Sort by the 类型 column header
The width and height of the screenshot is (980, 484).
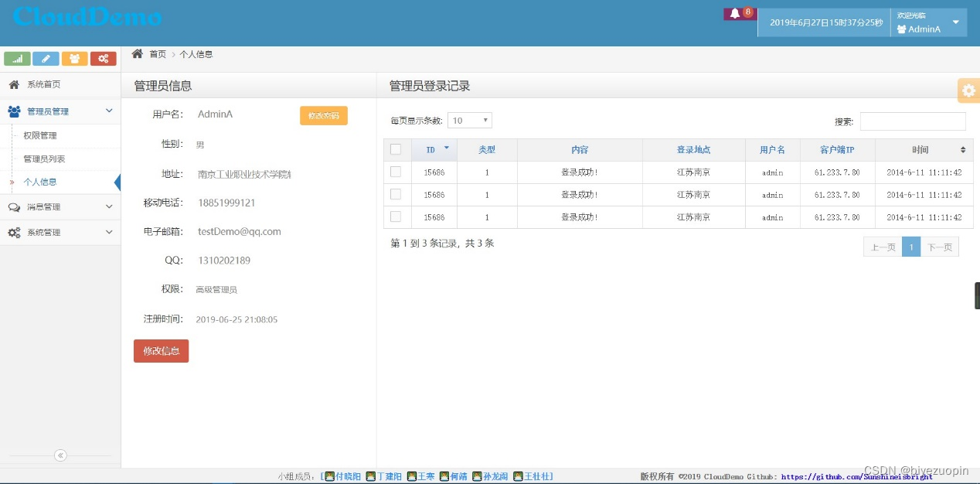pyautogui.click(x=487, y=150)
